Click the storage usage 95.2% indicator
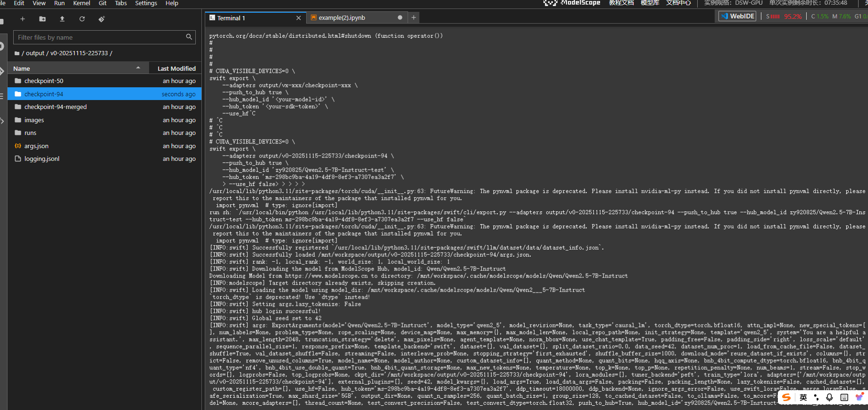Viewport: 868px width, 410px height. pyautogui.click(x=784, y=16)
